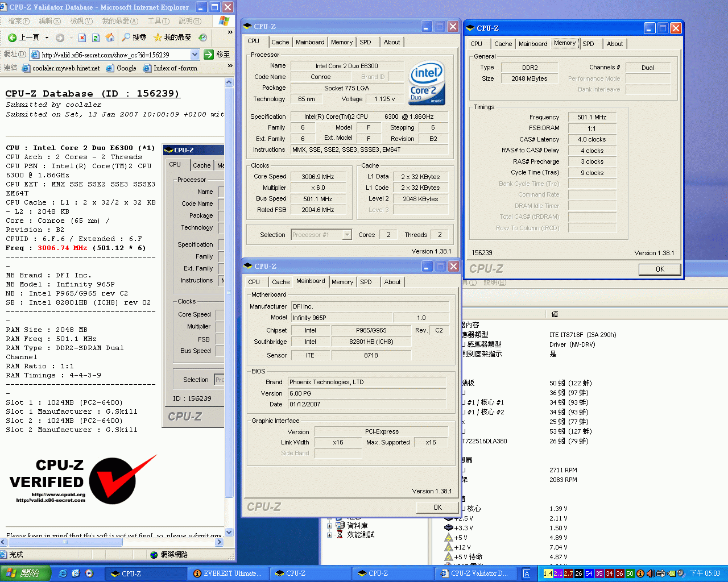
Task: Open the History icon in IE toolbar
Action: click(203, 38)
